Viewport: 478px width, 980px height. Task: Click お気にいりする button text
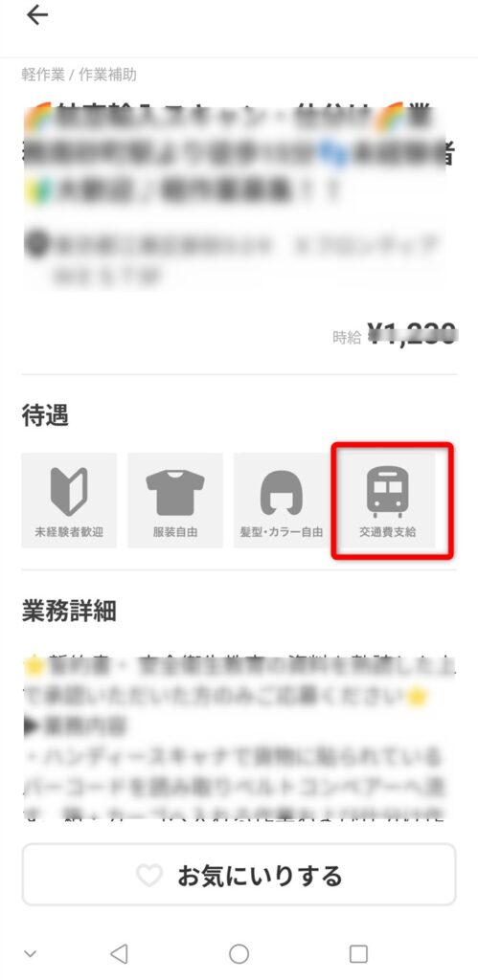[x=260, y=876]
